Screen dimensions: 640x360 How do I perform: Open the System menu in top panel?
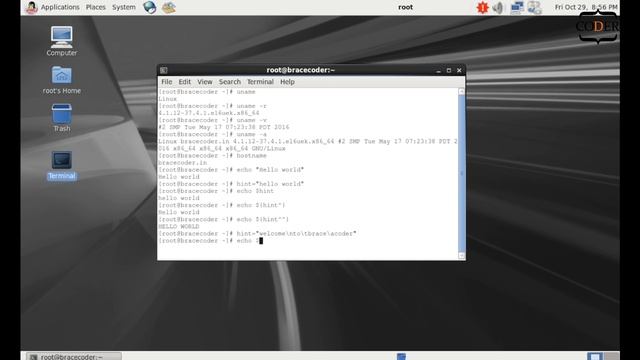(x=124, y=7)
